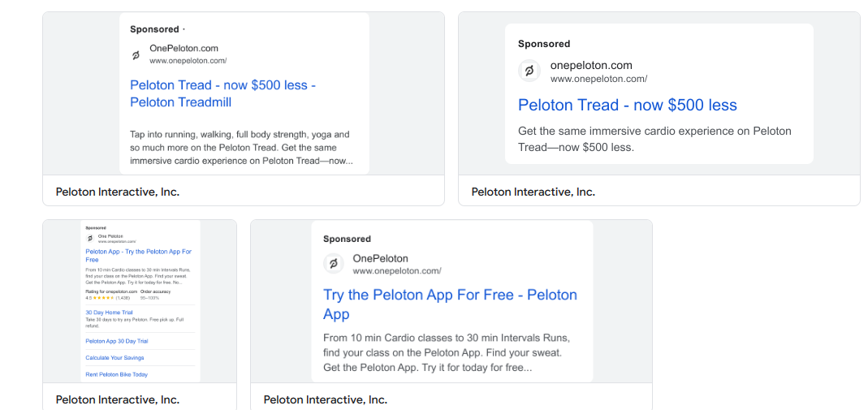Click the OnePeloton site name in the App ad
The width and height of the screenshot is (868, 410).
click(380, 258)
